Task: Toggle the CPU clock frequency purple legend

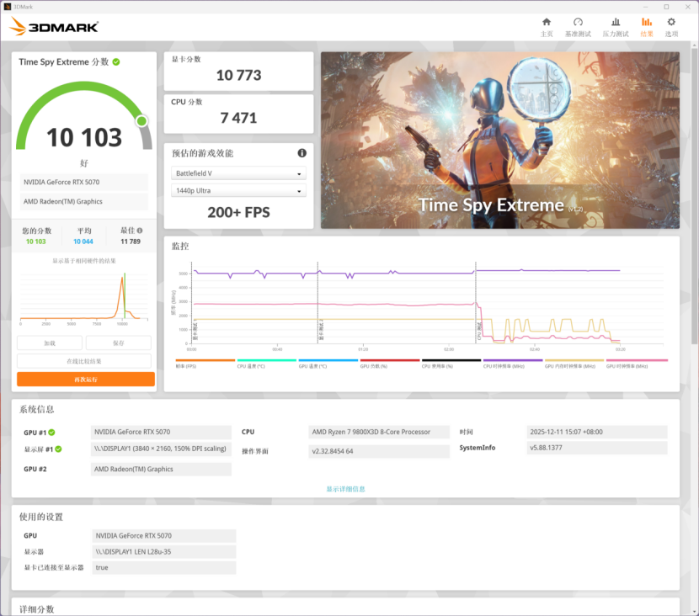Action: coord(513,363)
